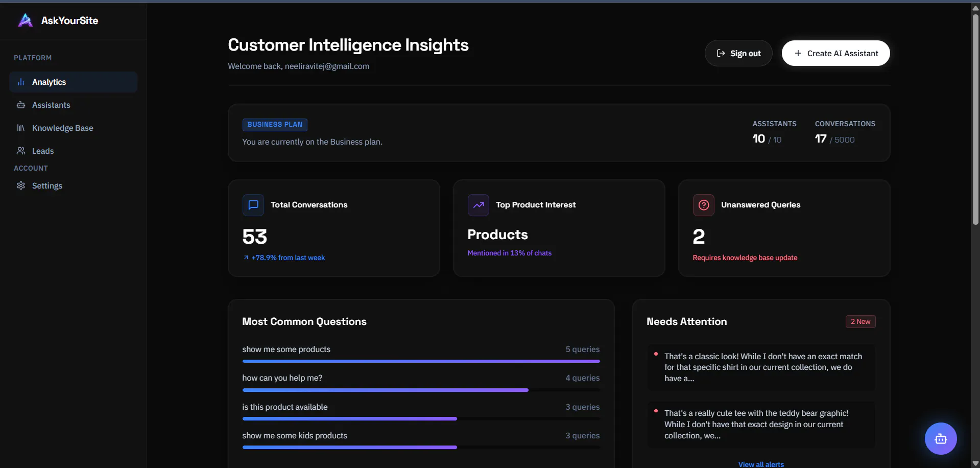Viewport: 980px width, 468px height.
Task: Click the Assistants bot icon in sidebar
Action: click(21, 105)
